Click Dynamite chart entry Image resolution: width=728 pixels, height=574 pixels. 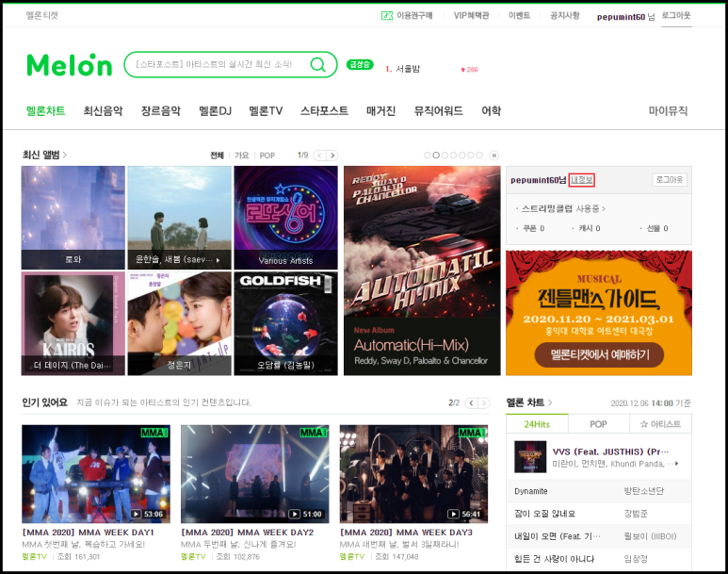pos(530,491)
